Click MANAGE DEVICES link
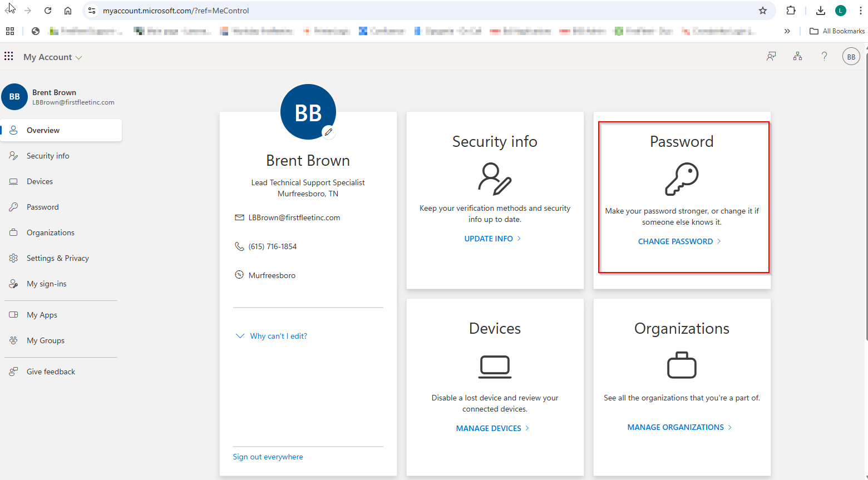The height and width of the screenshot is (480, 868). click(x=492, y=428)
